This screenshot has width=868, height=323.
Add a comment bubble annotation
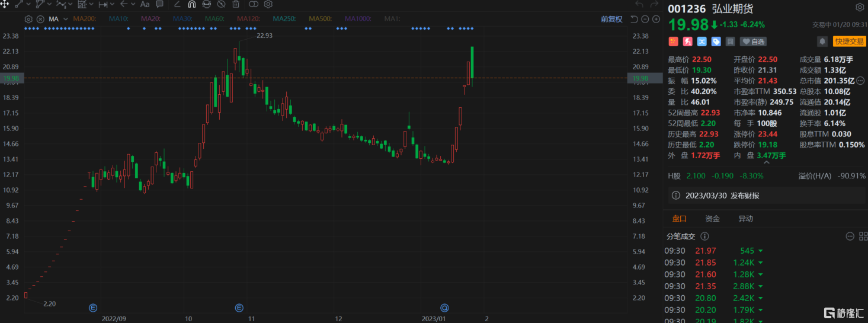[x=159, y=4]
